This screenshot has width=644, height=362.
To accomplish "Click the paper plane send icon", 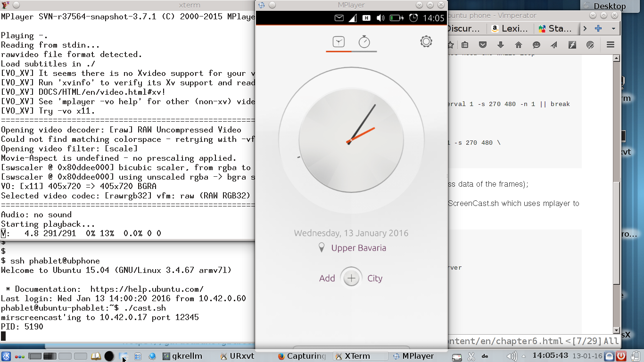I will click(554, 45).
